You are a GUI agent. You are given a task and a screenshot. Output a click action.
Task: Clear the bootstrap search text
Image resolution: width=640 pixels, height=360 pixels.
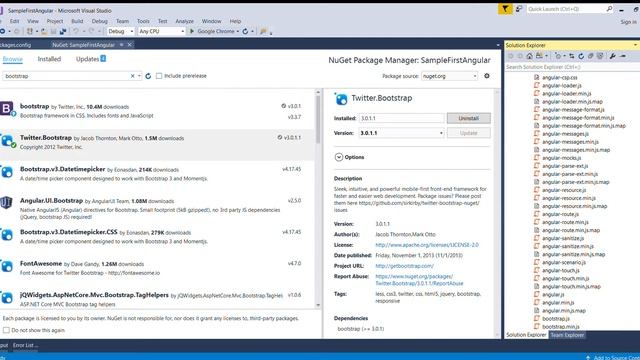click(132, 76)
